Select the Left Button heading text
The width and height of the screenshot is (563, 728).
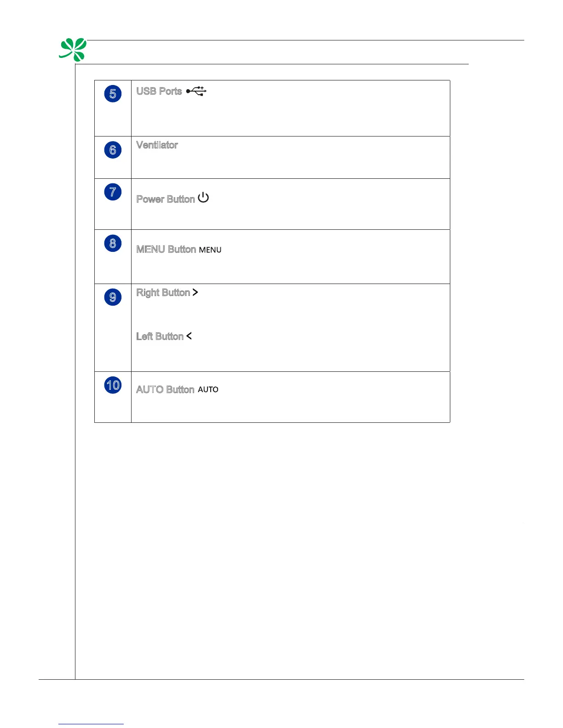pyautogui.click(x=160, y=336)
